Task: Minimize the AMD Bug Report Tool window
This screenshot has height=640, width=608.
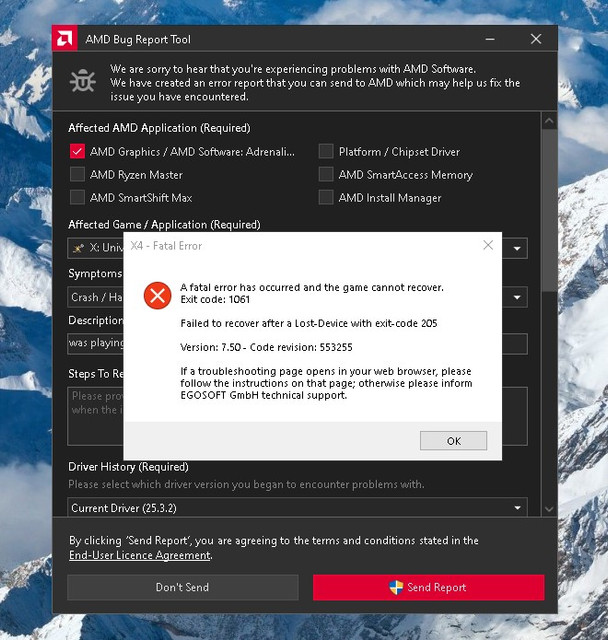Action: click(490, 39)
